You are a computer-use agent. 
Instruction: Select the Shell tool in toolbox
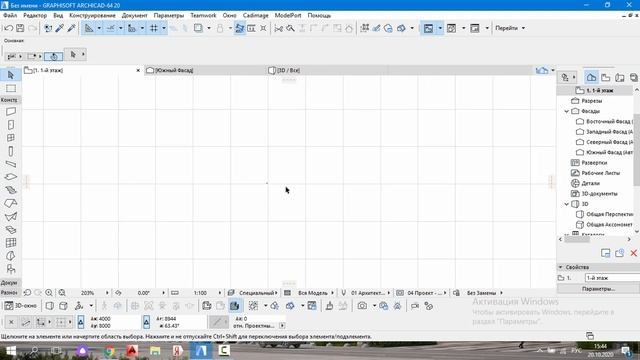pos(11,216)
